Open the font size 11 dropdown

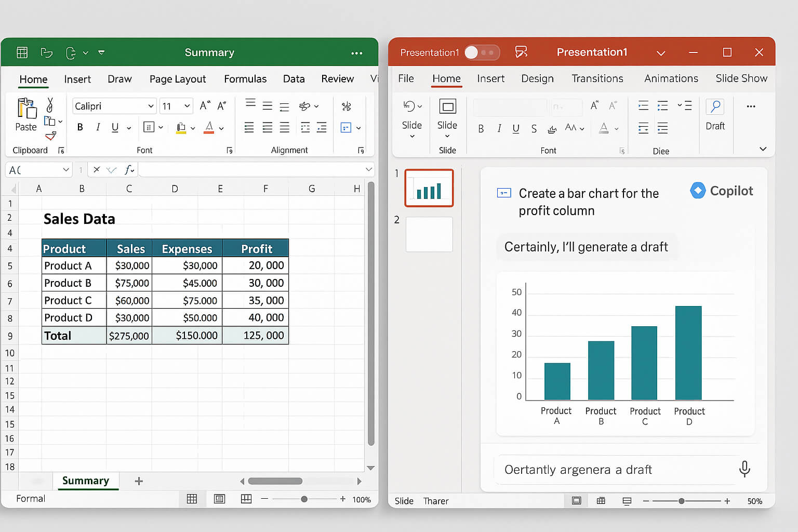[x=187, y=106]
